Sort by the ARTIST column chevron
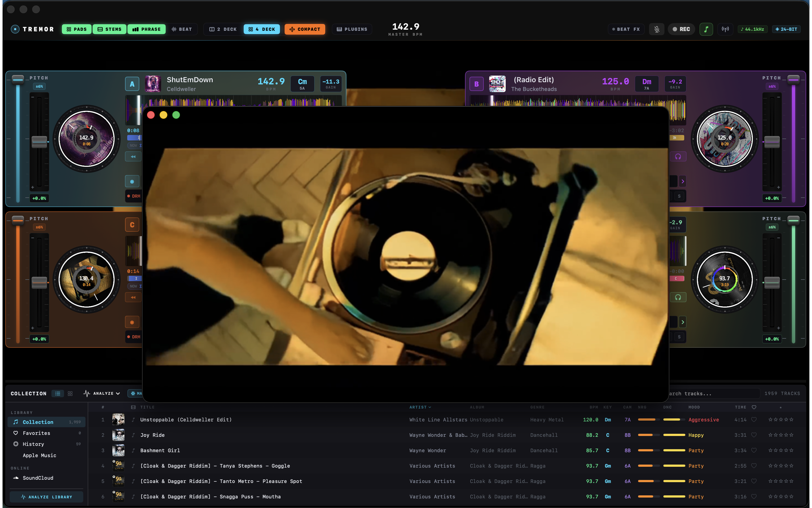Screen dimensions: 812x508 tap(430, 407)
